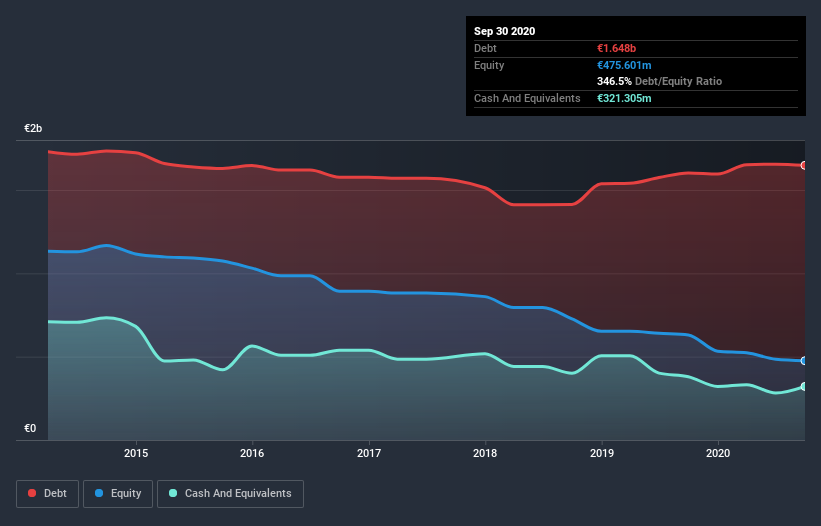This screenshot has width=821, height=526.
Task: Click the teal Cash data point marker
Action: point(804,386)
